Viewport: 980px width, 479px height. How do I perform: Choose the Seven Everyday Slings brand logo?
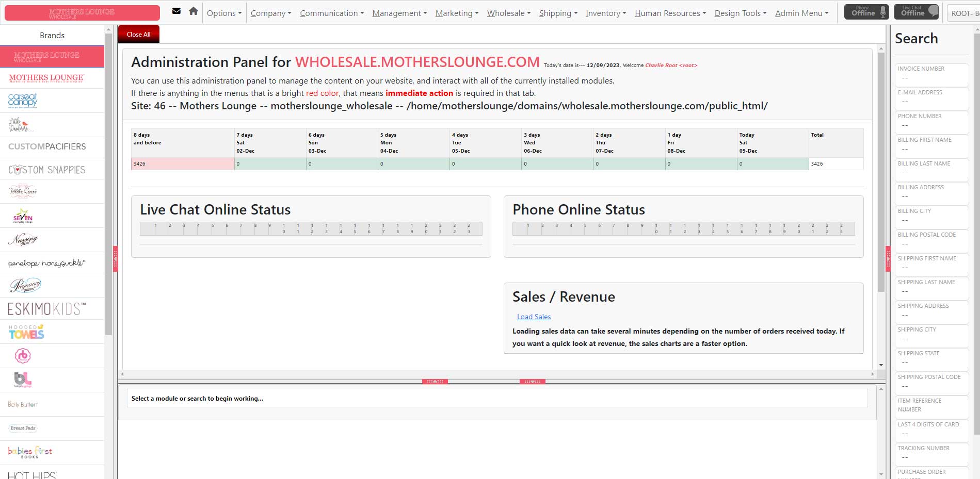(23, 216)
